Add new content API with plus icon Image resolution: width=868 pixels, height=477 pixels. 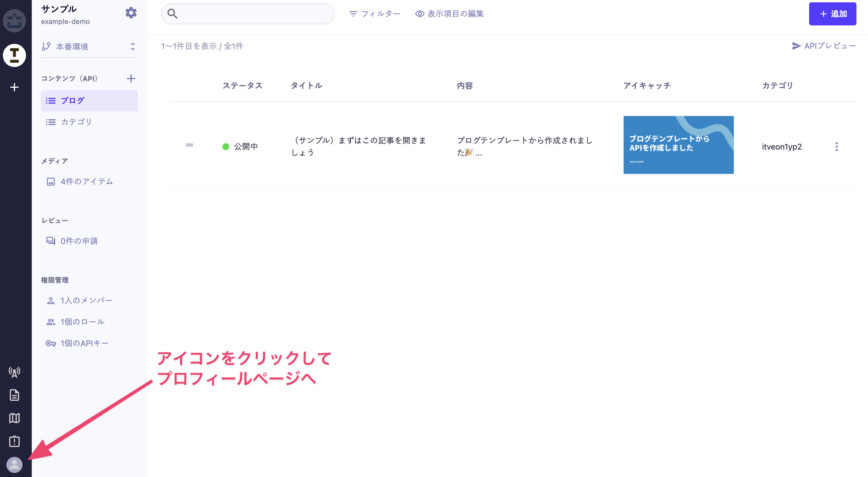[x=131, y=79]
